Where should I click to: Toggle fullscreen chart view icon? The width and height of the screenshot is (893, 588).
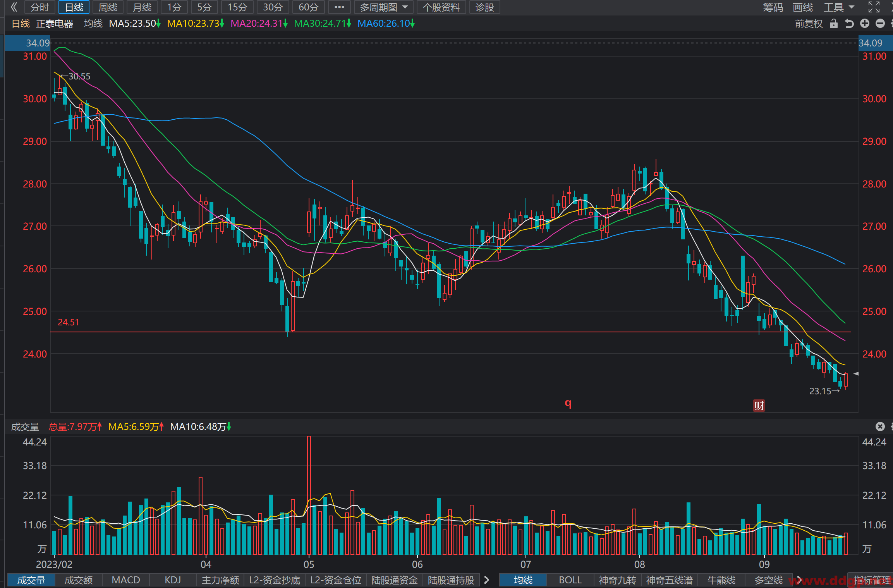tap(874, 7)
